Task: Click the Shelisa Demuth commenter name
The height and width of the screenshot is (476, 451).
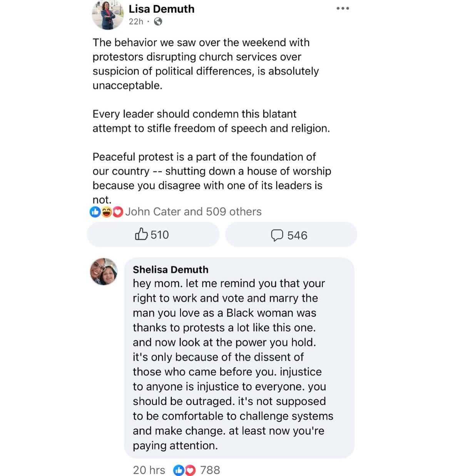Action: pyautogui.click(x=170, y=270)
